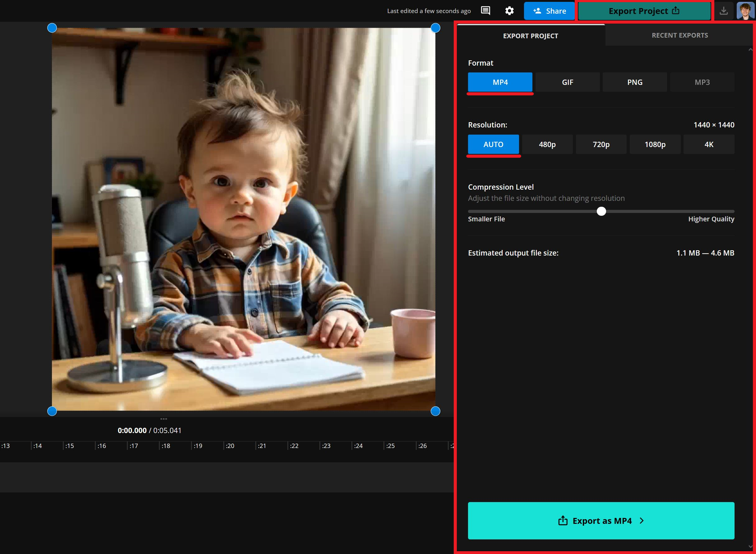756x554 pixels.
Task: Switch to Recent Exports tab
Action: [679, 35]
